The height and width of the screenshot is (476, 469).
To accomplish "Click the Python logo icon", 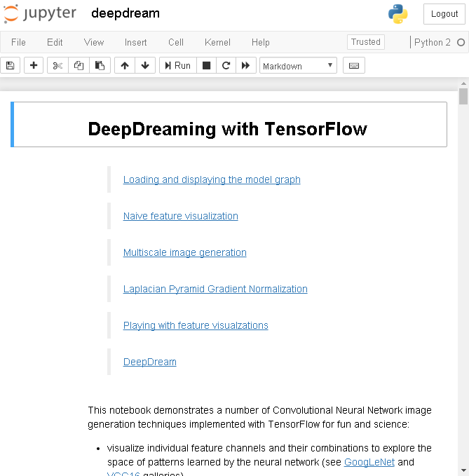I will click(x=398, y=13).
